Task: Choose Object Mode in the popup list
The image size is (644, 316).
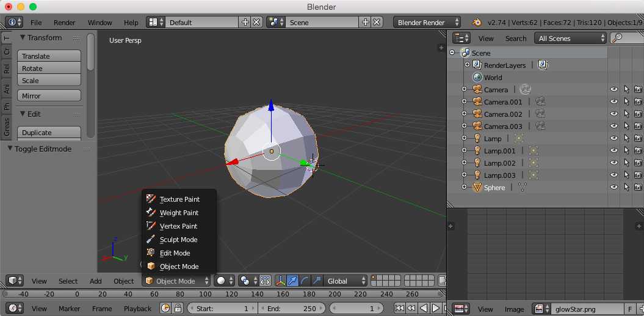Action: click(179, 266)
